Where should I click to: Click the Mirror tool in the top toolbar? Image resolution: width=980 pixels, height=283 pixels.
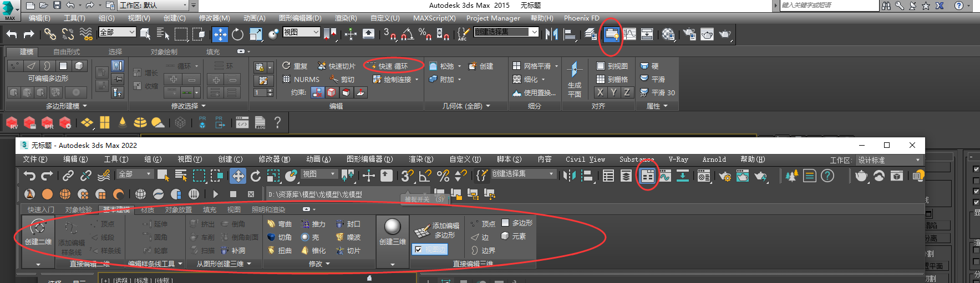point(551,34)
